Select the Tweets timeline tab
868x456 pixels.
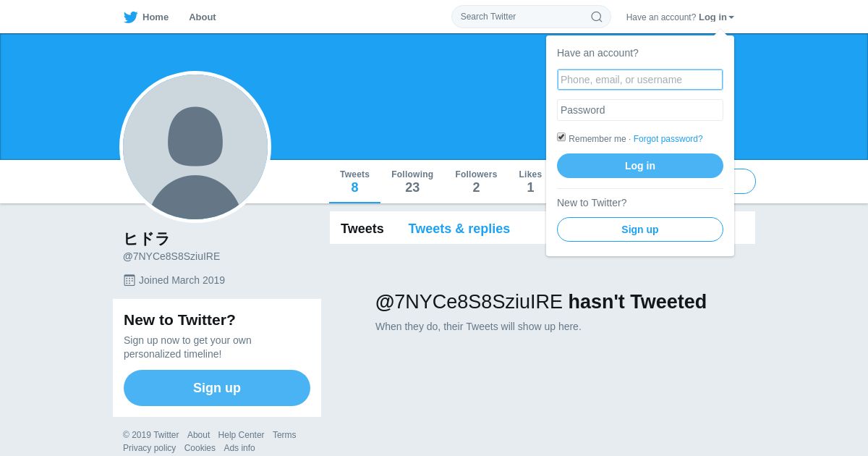[x=362, y=229]
